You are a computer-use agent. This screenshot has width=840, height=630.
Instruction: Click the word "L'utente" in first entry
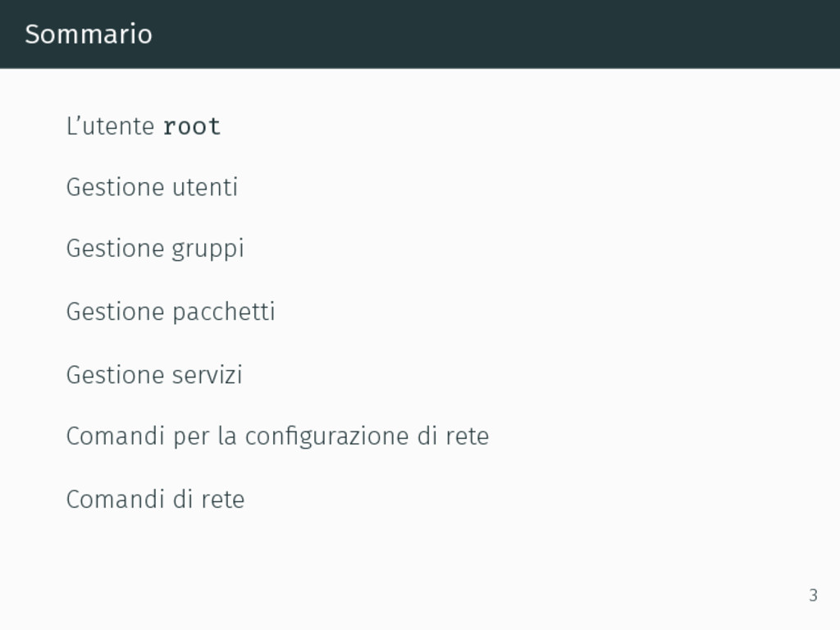tap(111, 126)
